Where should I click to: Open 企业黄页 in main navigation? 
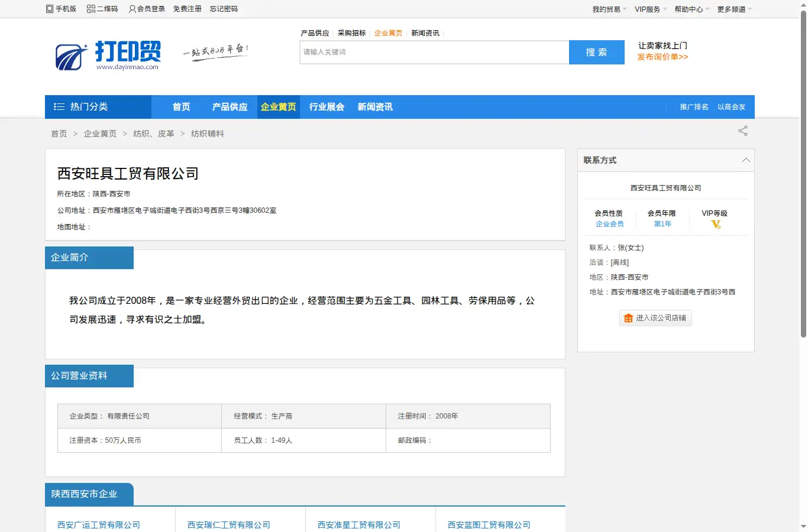(278, 107)
